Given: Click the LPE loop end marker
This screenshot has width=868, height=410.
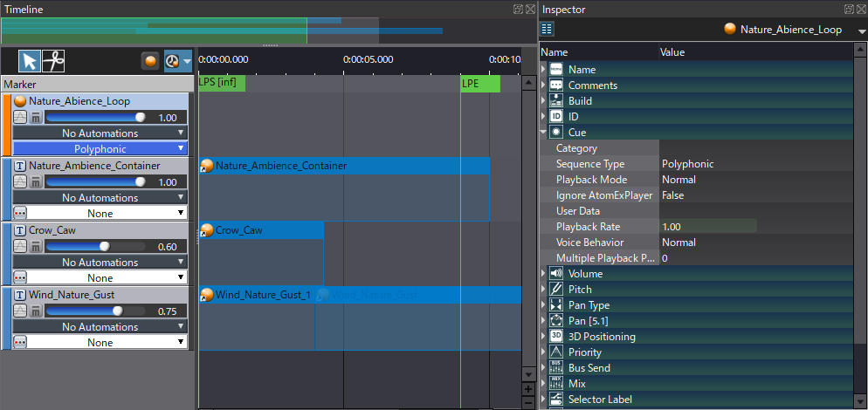Looking at the screenshot, I should pyautogui.click(x=480, y=84).
